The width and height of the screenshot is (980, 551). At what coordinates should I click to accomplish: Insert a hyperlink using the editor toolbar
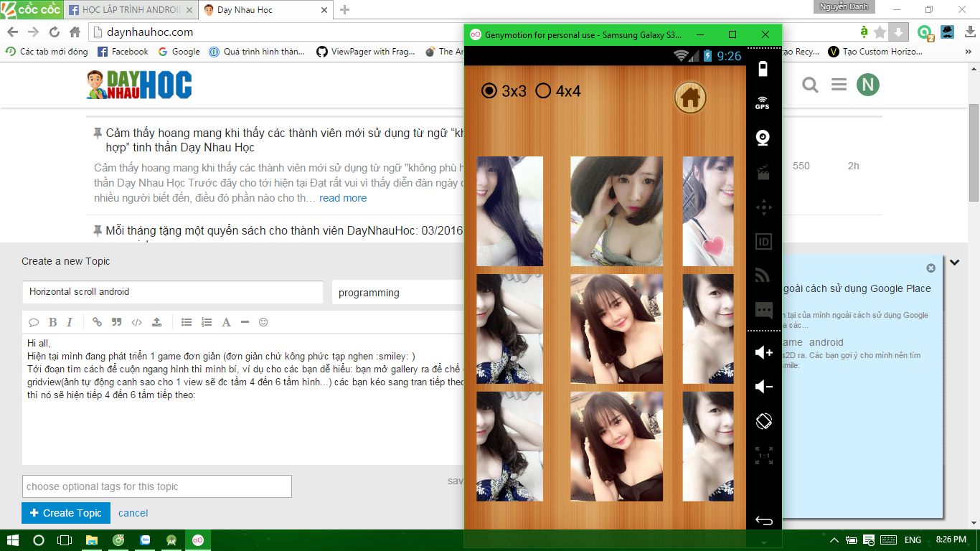pyautogui.click(x=97, y=322)
